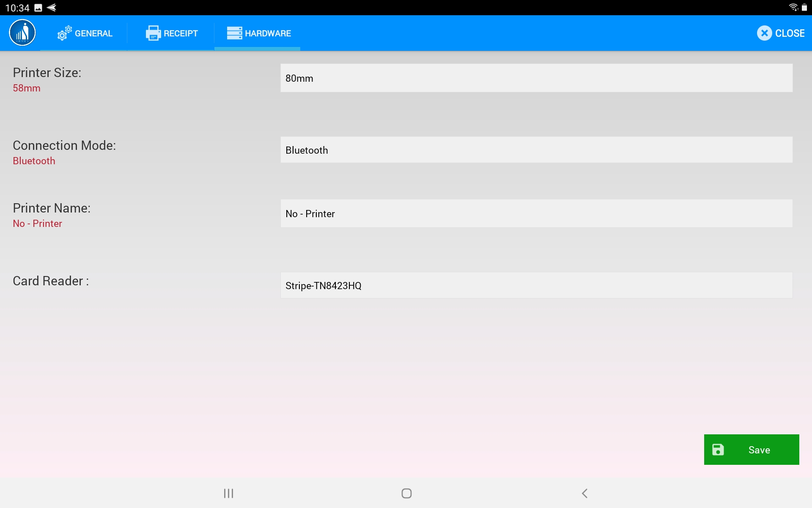Expand Card Reader Stripe-TN8423HQ dropdown
Screen dimensions: 812x508
(536, 285)
